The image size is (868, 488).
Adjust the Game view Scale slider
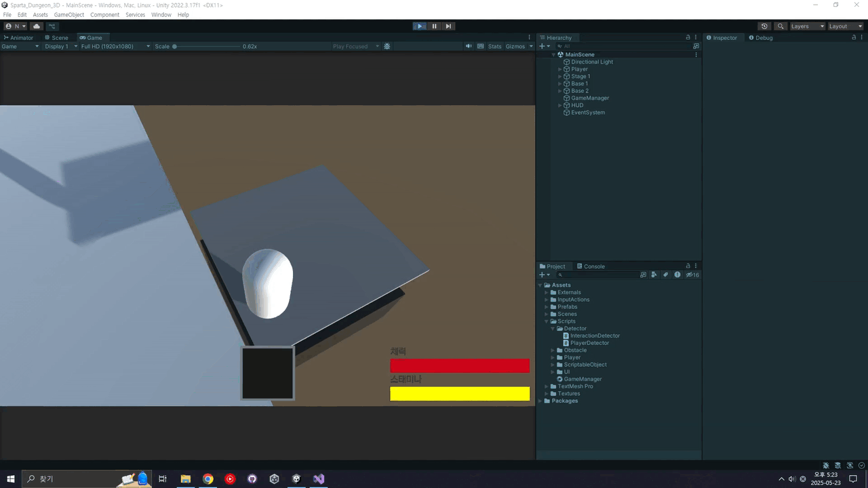point(207,46)
